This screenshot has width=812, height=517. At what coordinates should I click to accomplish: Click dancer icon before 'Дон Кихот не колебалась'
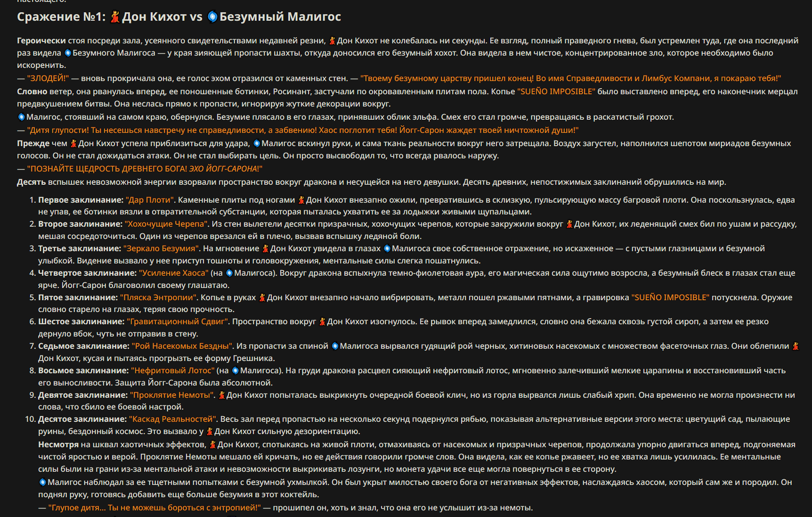332,41
